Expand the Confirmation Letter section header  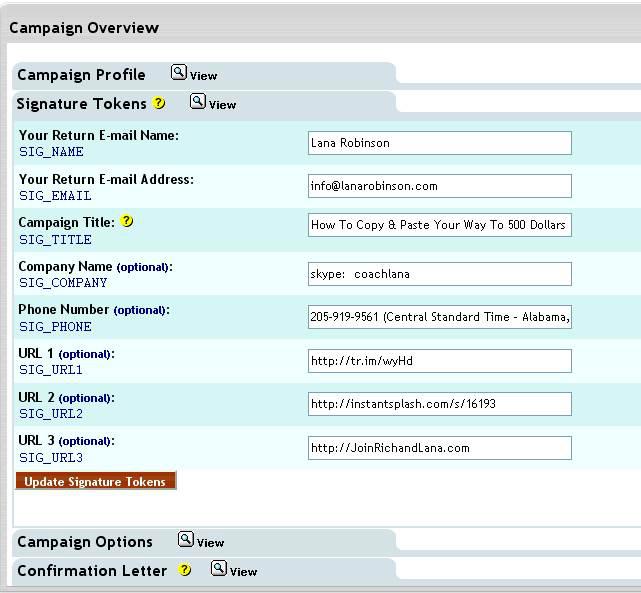point(92,571)
